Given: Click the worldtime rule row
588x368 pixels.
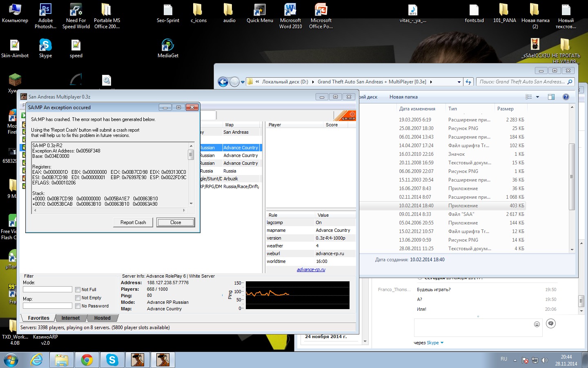Looking at the screenshot, I should click(311, 261).
